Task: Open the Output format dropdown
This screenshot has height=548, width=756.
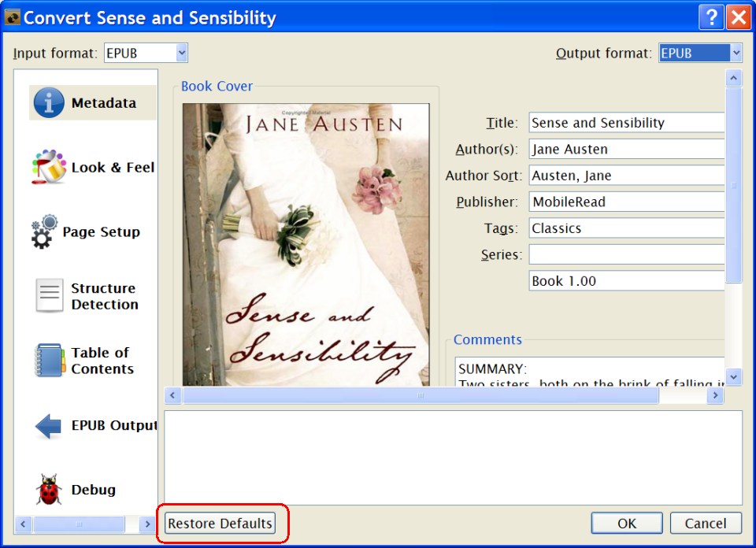Action: (x=700, y=53)
